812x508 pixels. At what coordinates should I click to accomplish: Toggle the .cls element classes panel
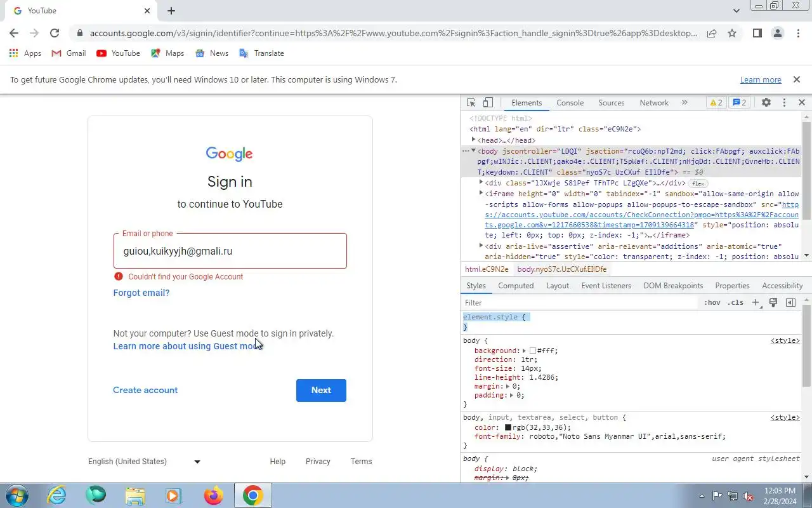(735, 303)
